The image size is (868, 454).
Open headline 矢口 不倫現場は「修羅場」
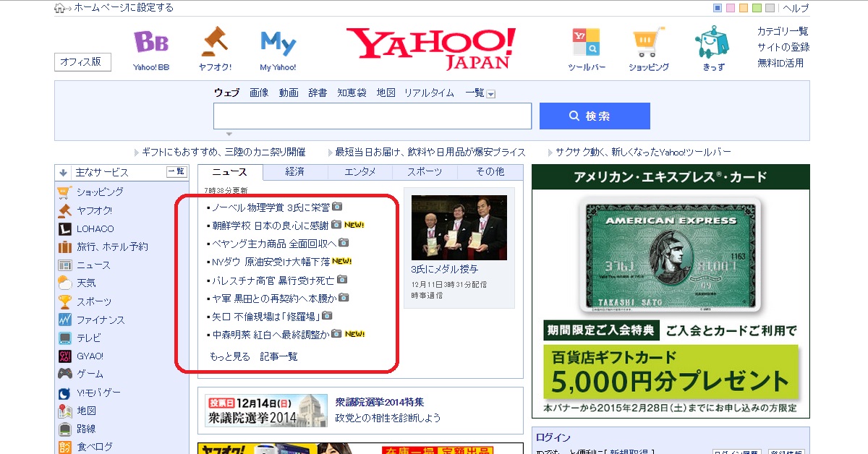[x=265, y=316]
